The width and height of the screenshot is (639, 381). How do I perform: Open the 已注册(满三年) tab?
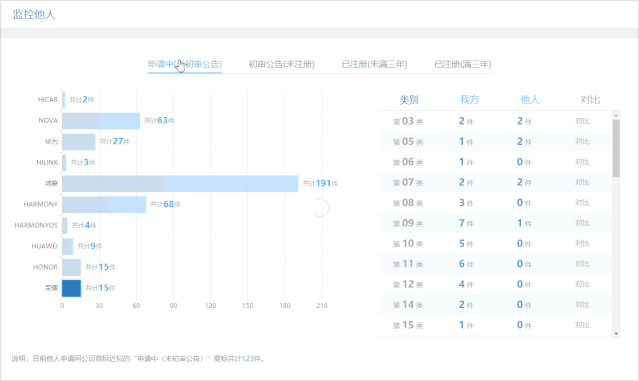[463, 64]
